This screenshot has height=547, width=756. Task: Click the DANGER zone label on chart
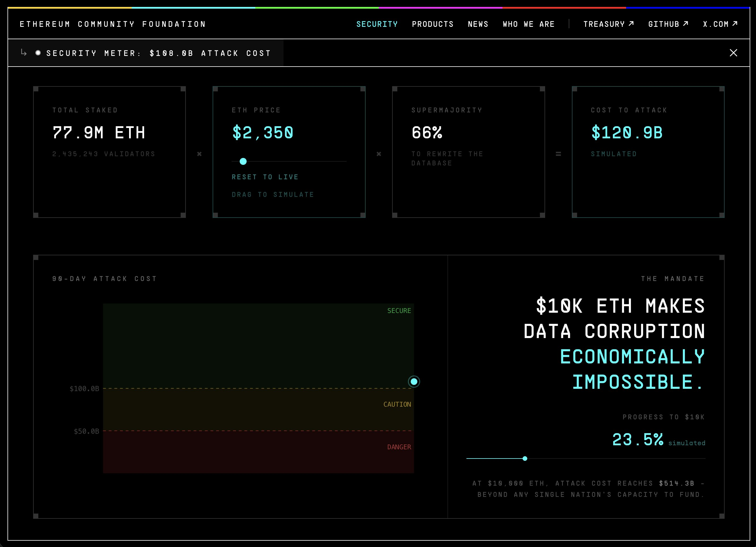tap(399, 447)
